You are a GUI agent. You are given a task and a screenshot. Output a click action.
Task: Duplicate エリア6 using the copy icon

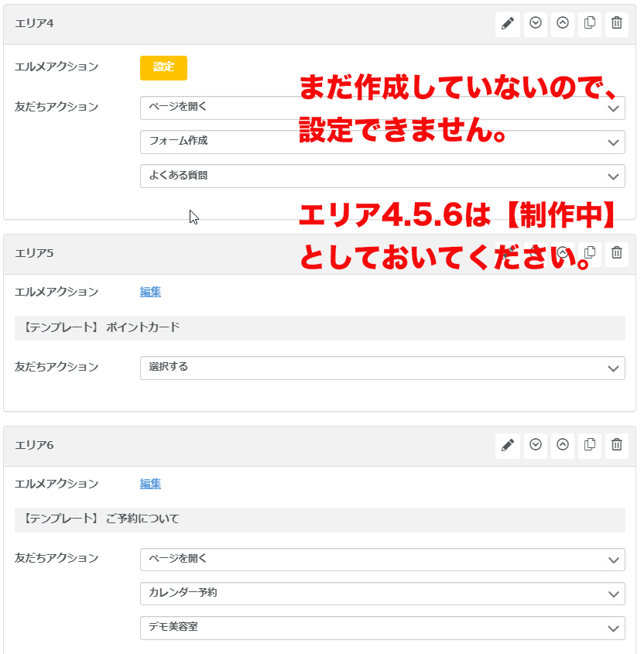(590, 445)
